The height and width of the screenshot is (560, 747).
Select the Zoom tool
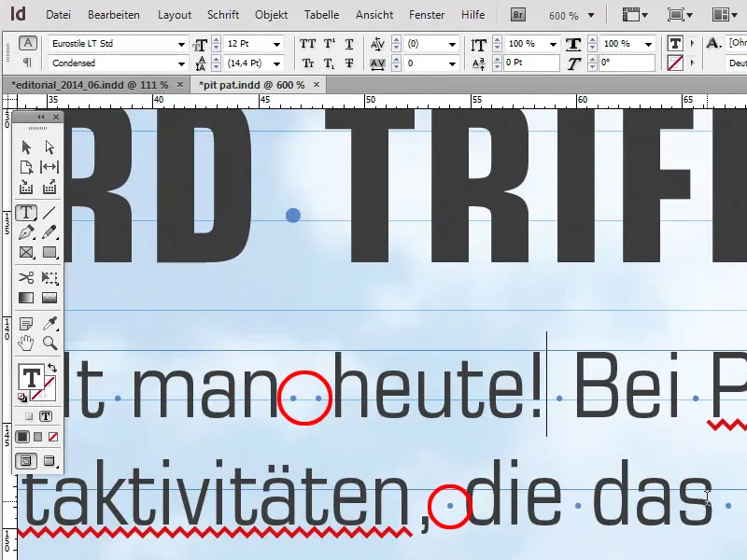pos(49,343)
